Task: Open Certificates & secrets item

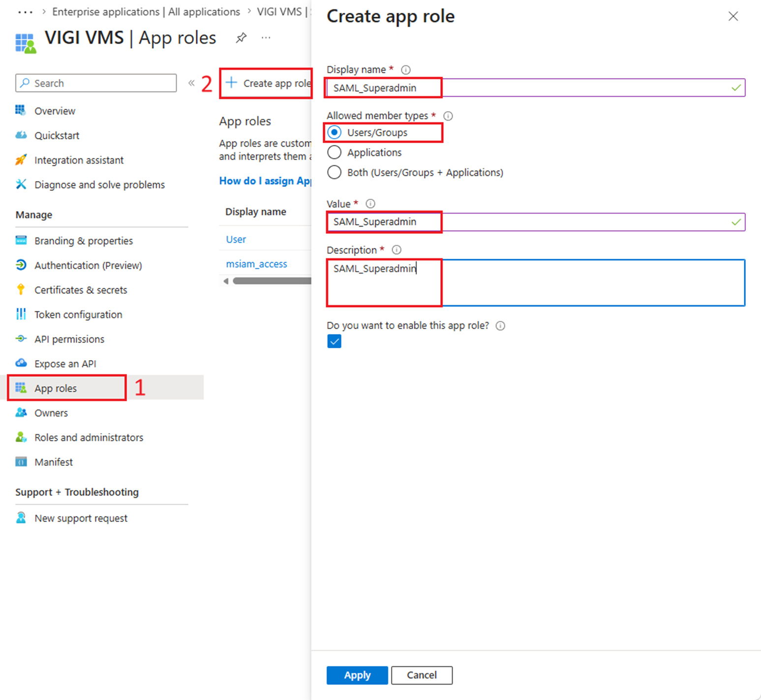Action: click(81, 290)
